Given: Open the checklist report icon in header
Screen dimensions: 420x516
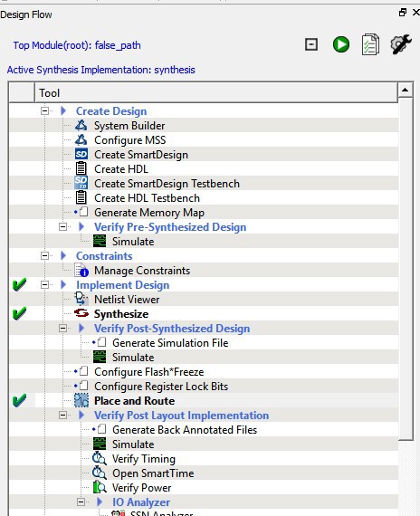Looking at the screenshot, I should tap(370, 44).
